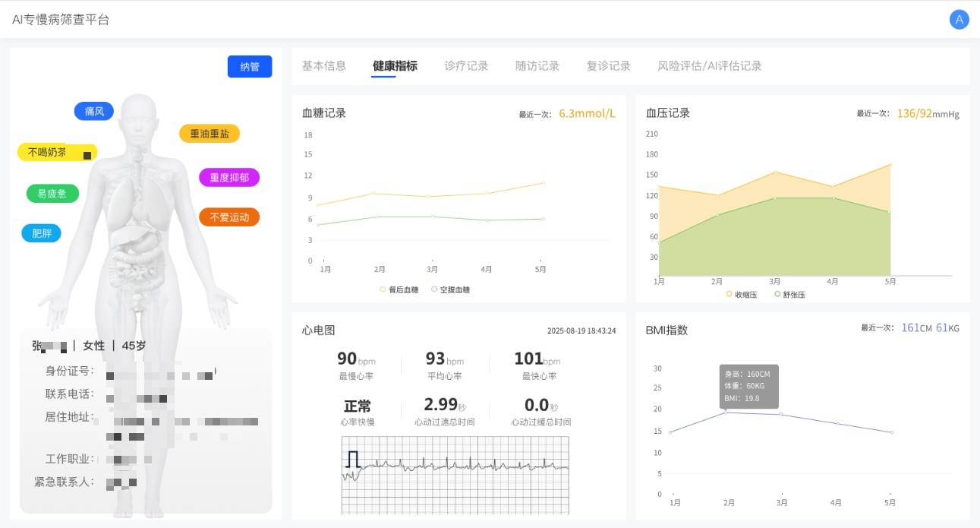Open the 复诊记录 tab

point(609,66)
